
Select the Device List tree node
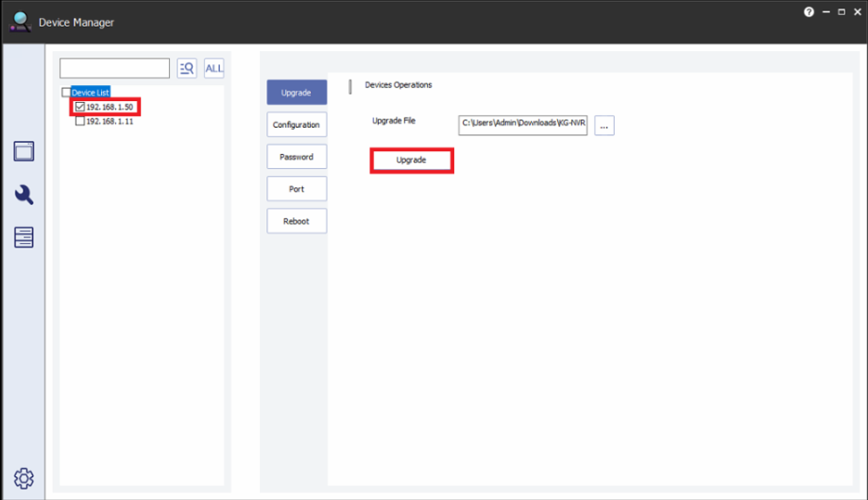tap(91, 93)
